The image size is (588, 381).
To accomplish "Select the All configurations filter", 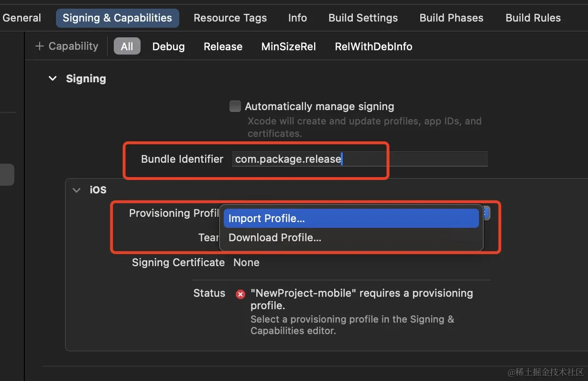I will [127, 46].
